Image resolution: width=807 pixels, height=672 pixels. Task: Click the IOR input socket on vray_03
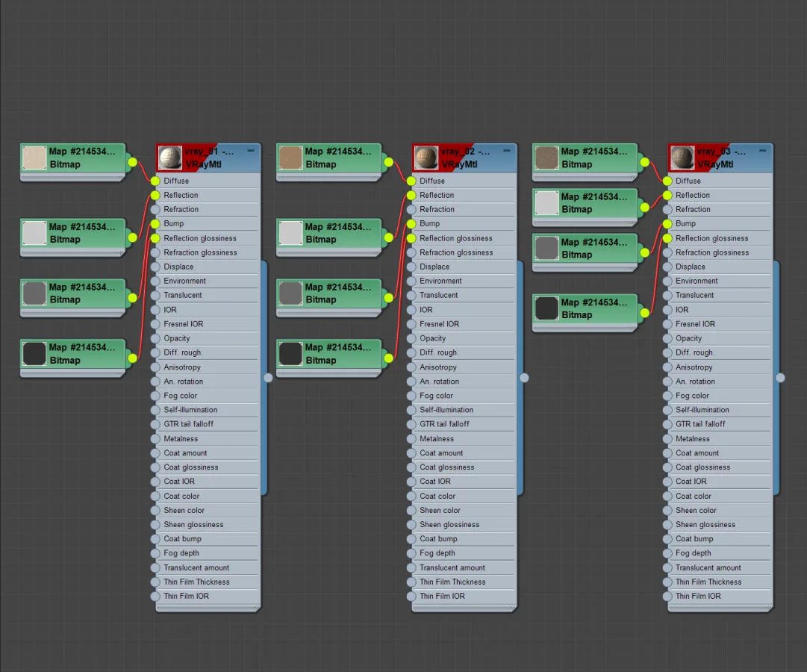667,309
